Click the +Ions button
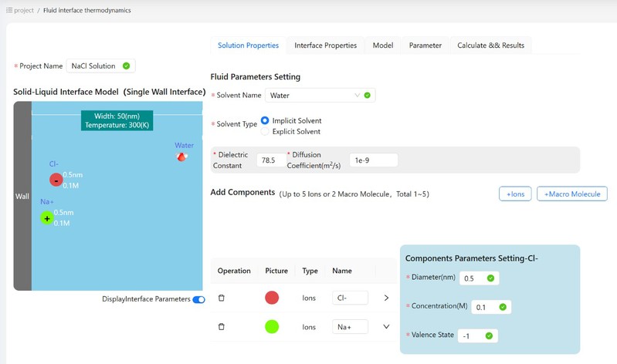617x364 pixels. [515, 194]
